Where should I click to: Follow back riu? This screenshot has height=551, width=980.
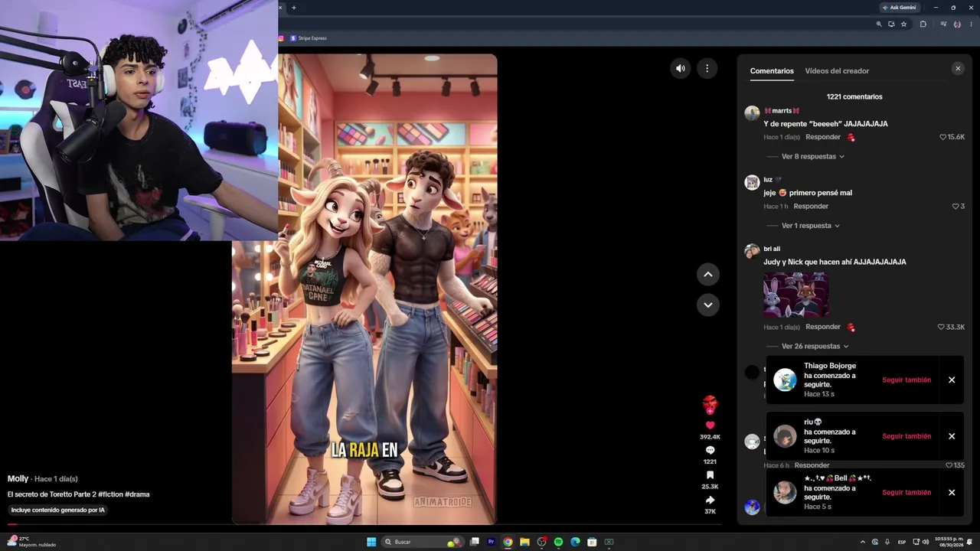[906, 436]
